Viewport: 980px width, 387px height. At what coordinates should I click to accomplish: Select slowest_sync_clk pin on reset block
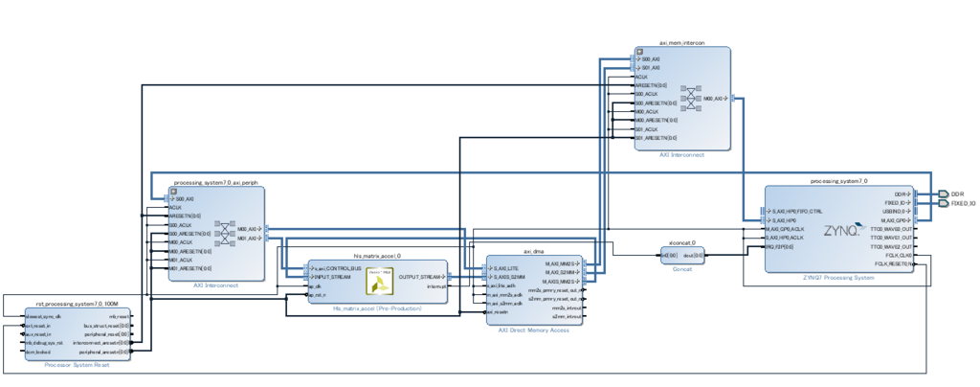[x=42, y=316]
